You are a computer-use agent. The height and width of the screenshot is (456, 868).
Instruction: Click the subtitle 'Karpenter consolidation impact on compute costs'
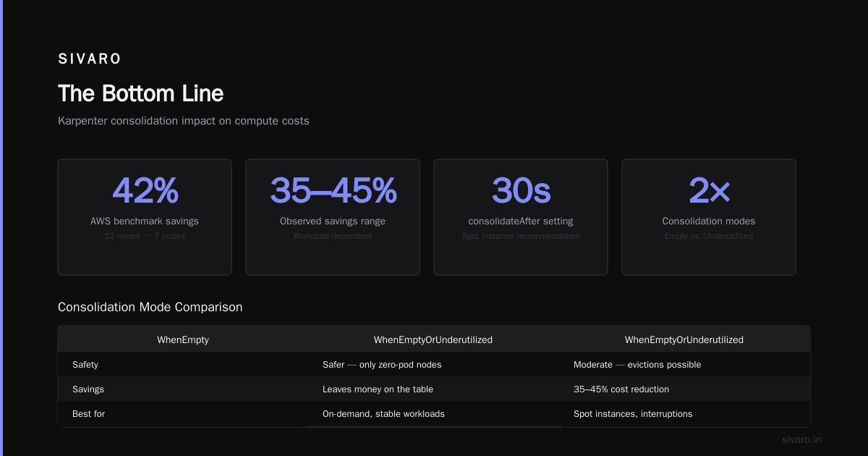184,121
